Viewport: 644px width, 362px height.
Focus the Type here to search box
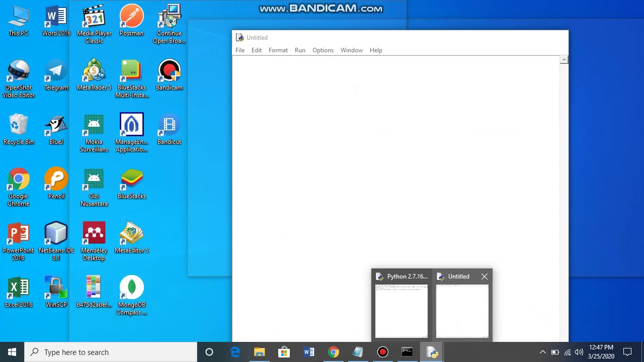click(111, 352)
